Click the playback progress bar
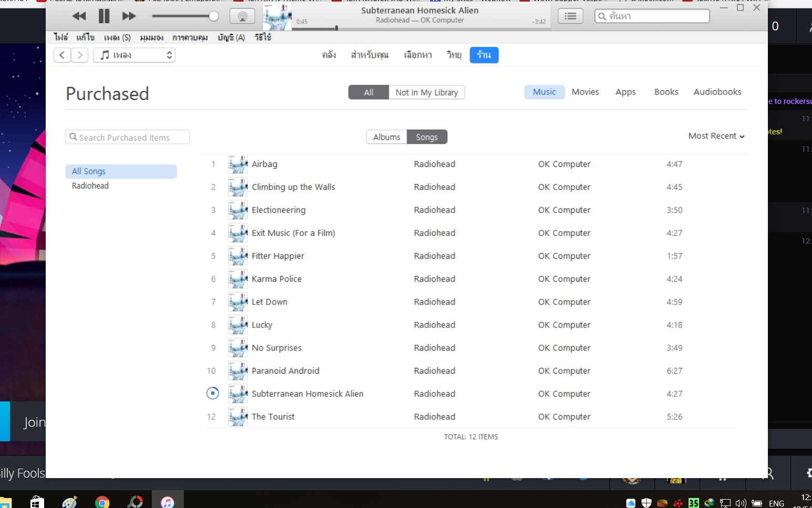This screenshot has height=508, width=812. pyautogui.click(x=421, y=28)
